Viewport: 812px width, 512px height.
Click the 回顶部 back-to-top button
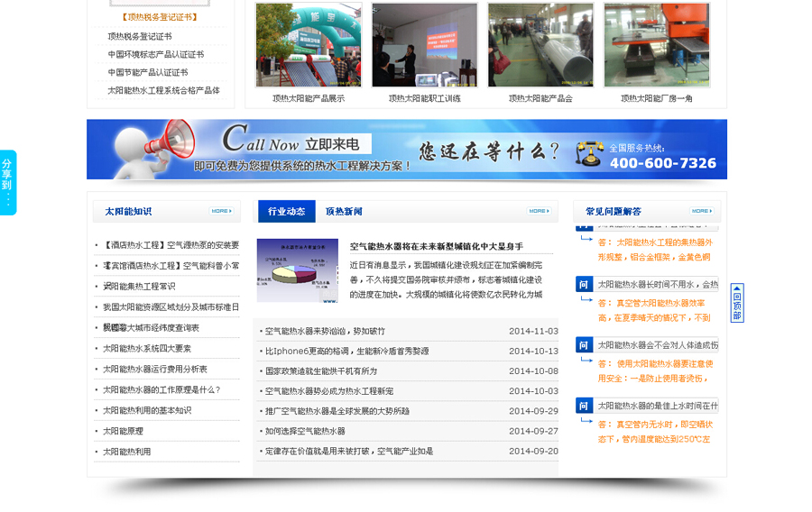[737, 303]
